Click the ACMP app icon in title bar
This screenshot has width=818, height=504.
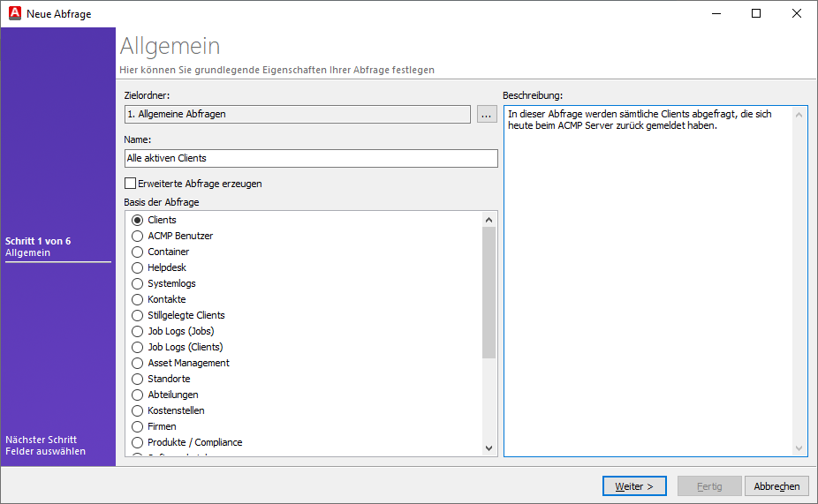tap(14, 13)
